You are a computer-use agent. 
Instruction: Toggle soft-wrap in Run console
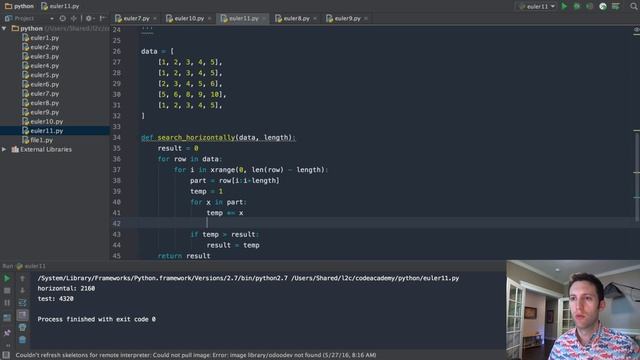pos(22,303)
